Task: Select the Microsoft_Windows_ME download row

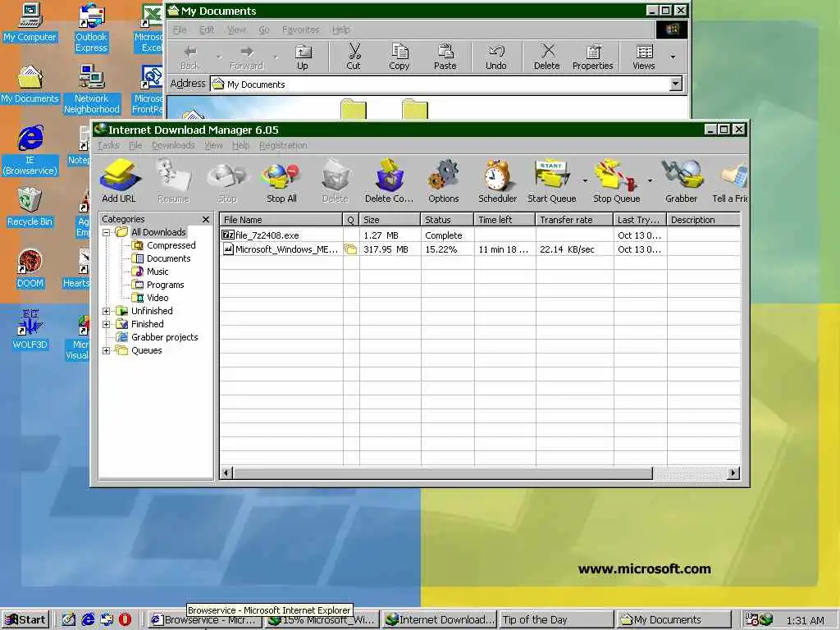Action: tap(480, 249)
